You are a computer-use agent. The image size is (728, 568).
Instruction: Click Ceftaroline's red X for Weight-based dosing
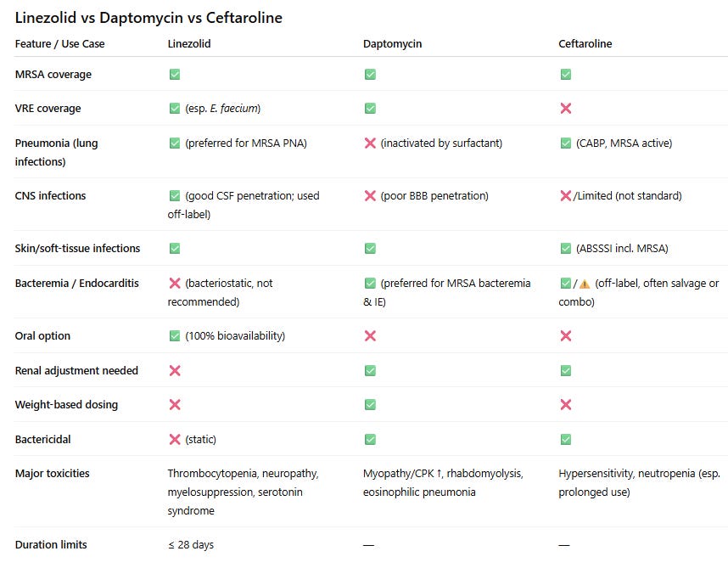coord(565,404)
